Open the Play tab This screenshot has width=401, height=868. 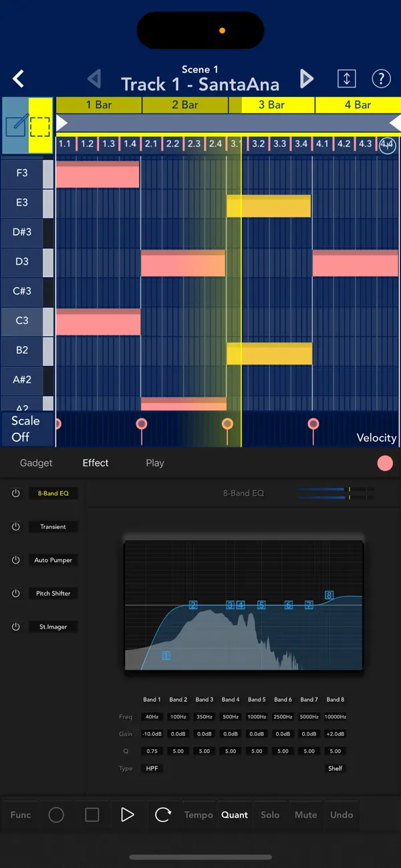click(155, 463)
